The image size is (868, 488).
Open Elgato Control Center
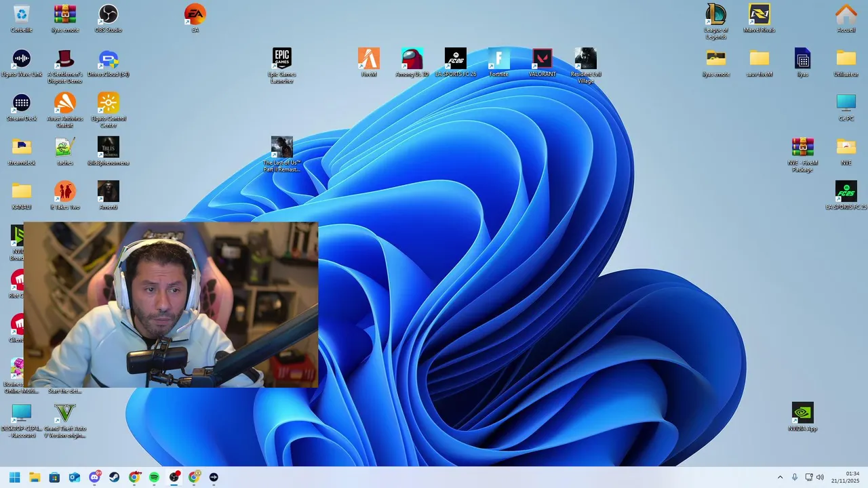[x=108, y=103]
